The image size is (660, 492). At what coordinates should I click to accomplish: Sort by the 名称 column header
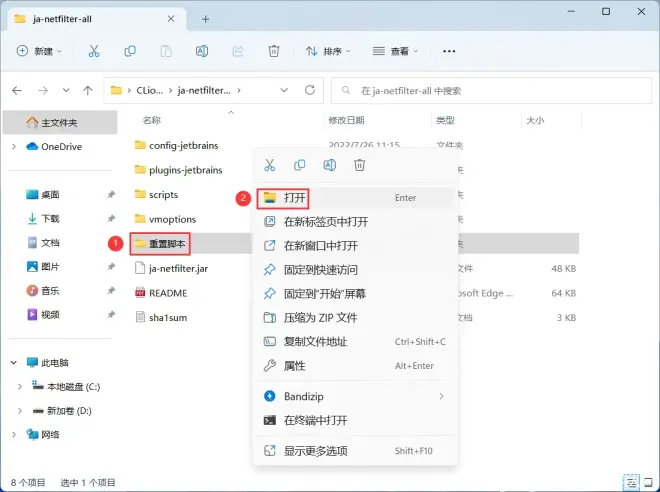(x=152, y=120)
